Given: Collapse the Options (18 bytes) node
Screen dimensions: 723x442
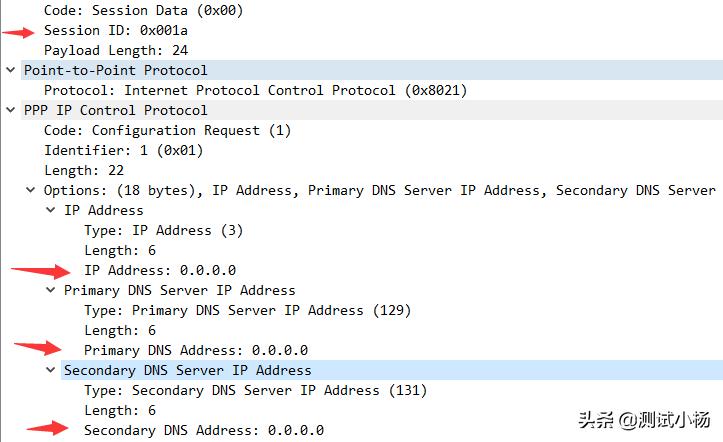Looking at the screenshot, I should point(31,190).
